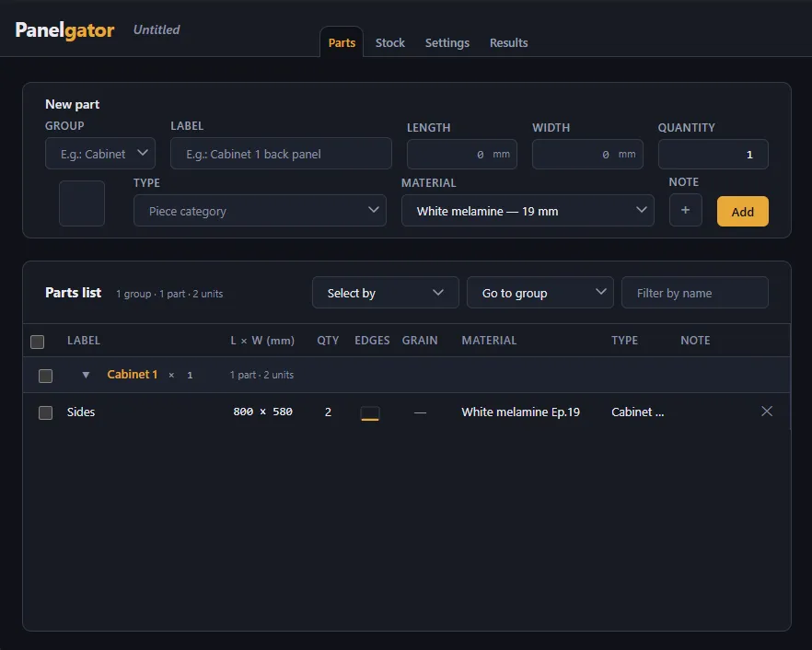The height and width of the screenshot is (650, 812).
Task: Click the Filter by name field
Action: point(695,293)
